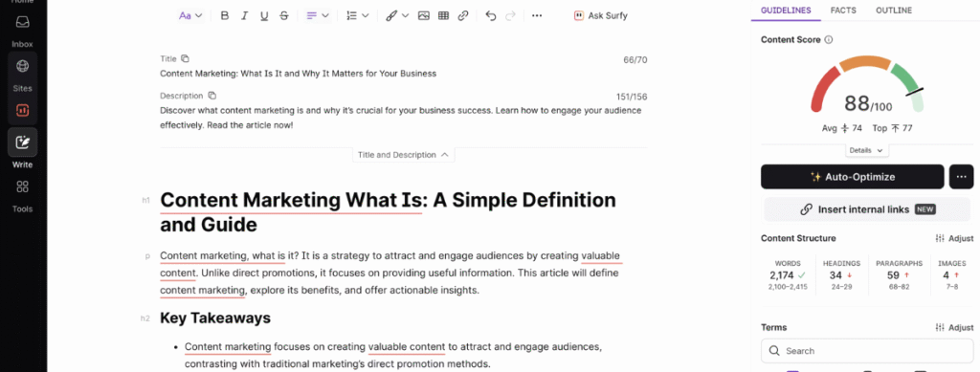Click the Title text field

tap(404, 74)
